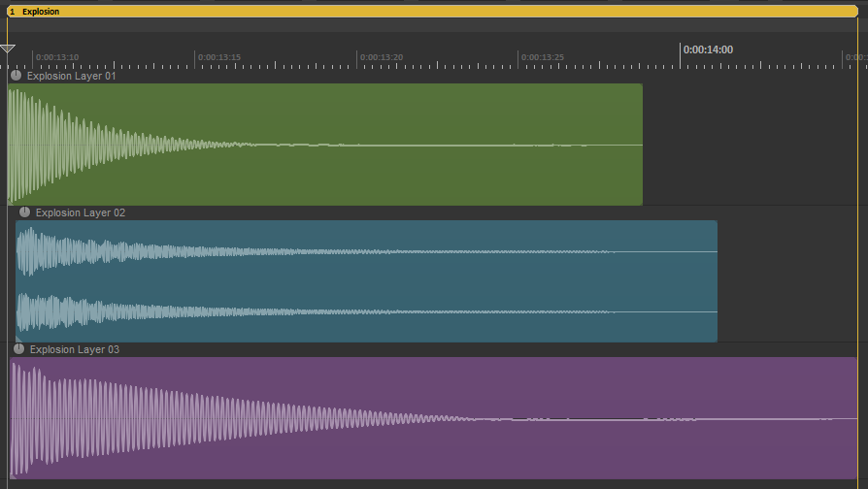Click the playhead triangle marker on the ruler
Image resolution: width=868 pixels, height=489 pixels.
(7, 49)
